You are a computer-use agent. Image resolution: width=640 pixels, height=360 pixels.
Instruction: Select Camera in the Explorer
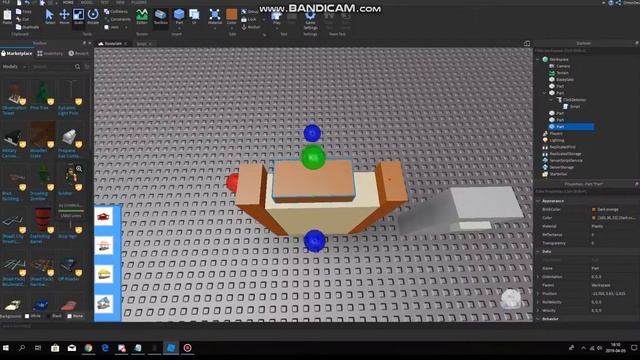[x=560, y=66]
